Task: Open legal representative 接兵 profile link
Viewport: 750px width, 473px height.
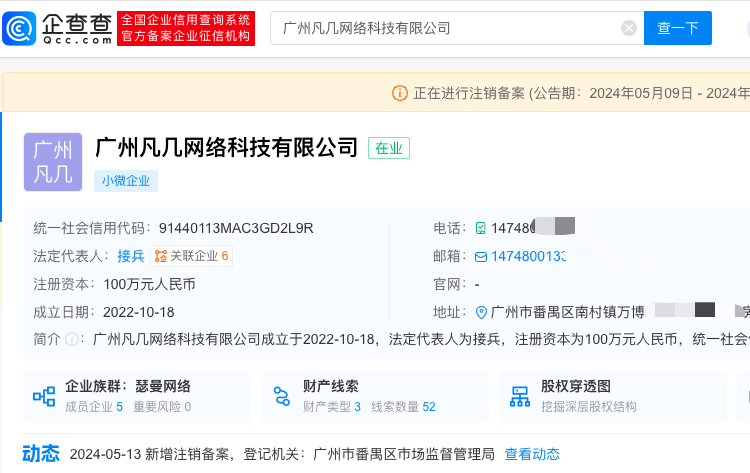Action: (131, 256)
